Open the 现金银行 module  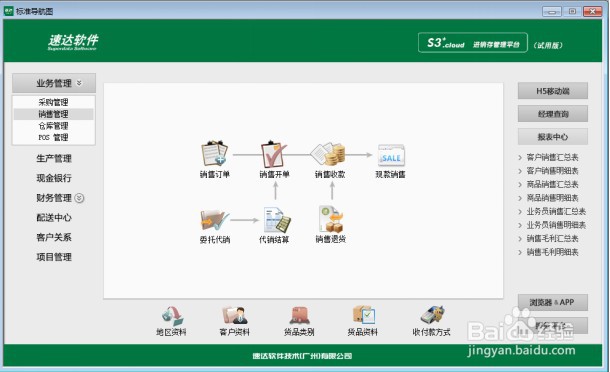(54, 178)
